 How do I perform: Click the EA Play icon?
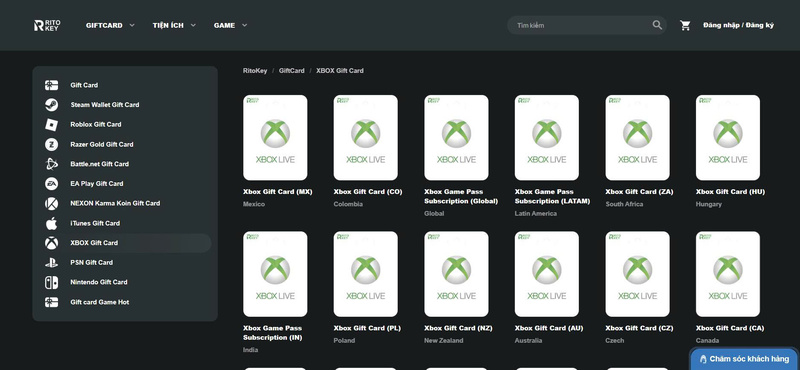[x=51, y=184]
